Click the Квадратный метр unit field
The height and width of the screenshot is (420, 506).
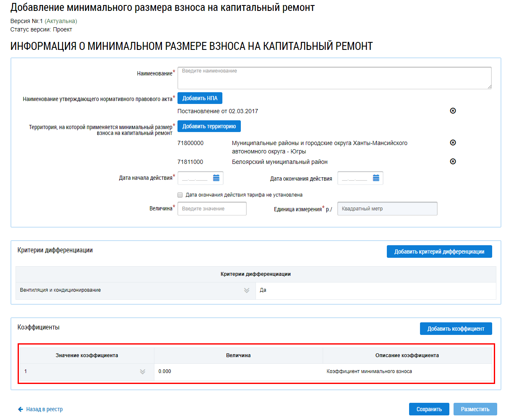387,209
